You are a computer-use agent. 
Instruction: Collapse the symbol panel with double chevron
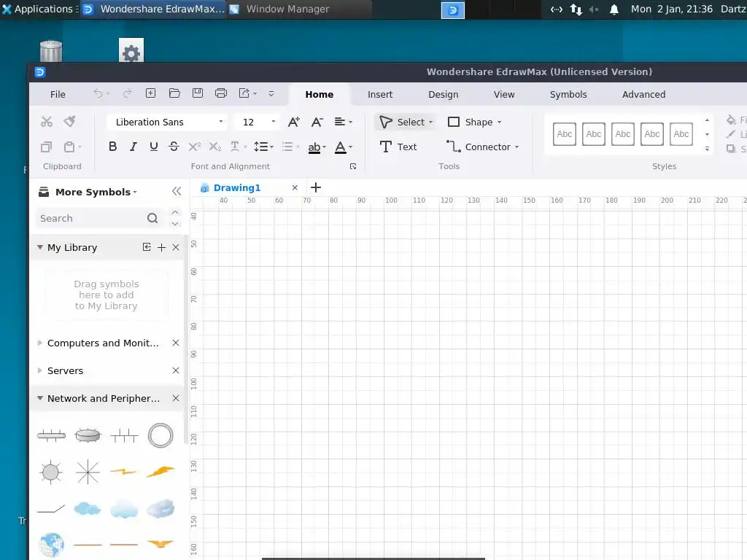pos(177,192)
